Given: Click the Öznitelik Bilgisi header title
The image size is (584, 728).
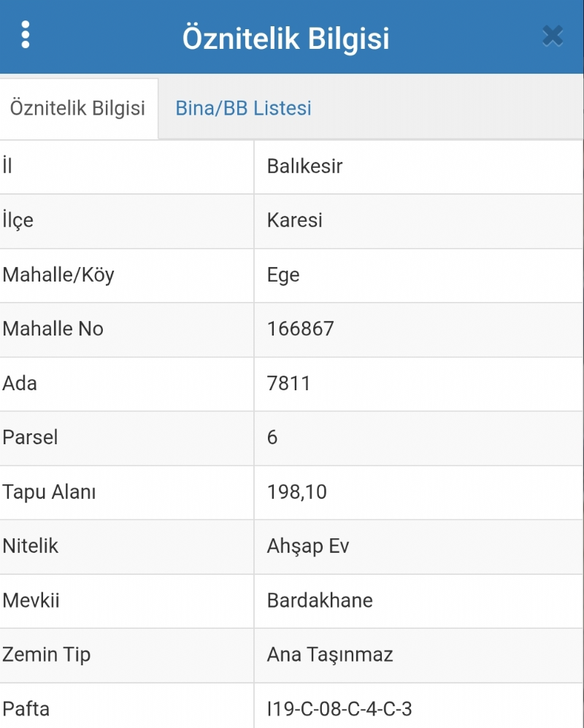Looking at the screenshot, I should click(285, 38).
